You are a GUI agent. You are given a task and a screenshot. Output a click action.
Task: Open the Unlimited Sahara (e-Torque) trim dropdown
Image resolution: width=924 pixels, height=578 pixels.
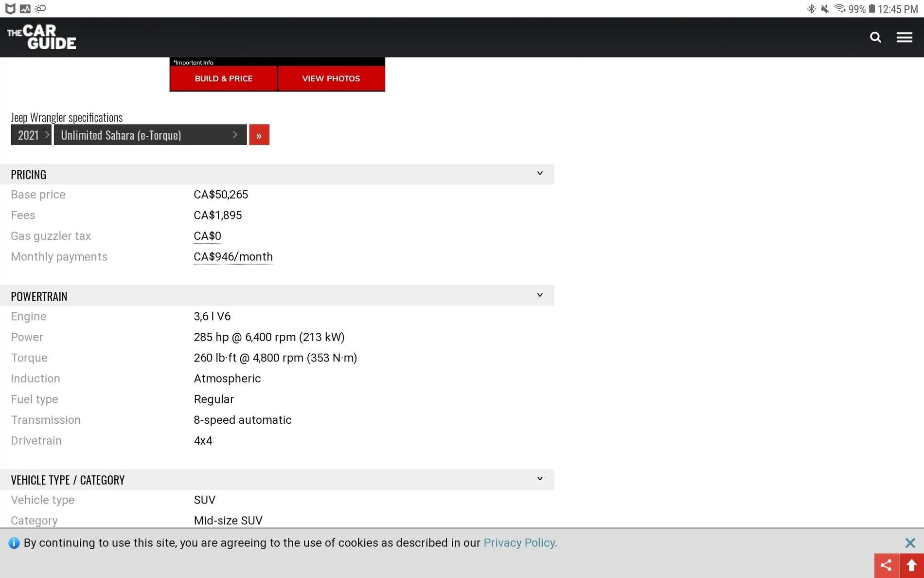[150, 135]
